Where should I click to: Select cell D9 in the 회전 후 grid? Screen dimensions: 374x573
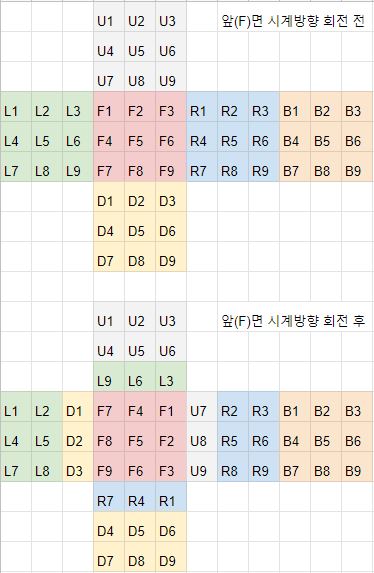coord(171,557)
